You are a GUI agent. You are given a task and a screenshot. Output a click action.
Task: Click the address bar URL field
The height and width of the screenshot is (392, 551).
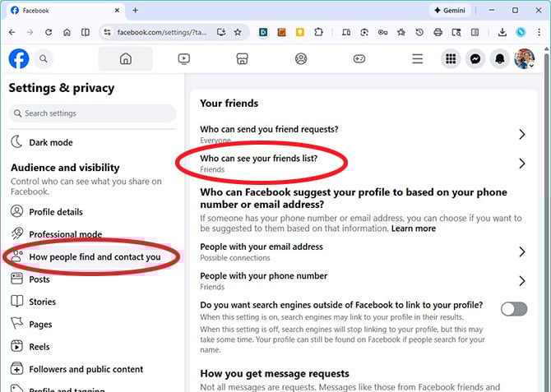162,32
